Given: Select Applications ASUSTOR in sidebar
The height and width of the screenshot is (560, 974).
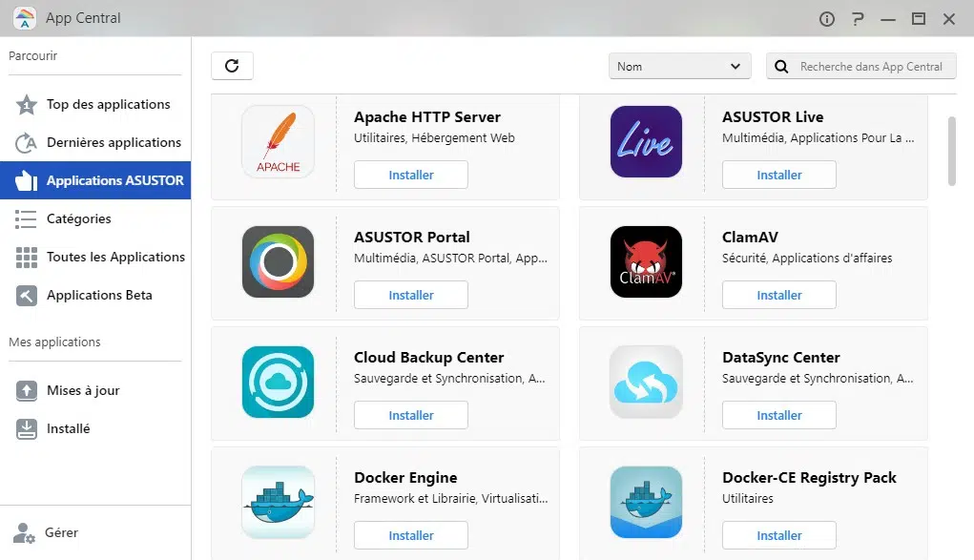Looking at the screenshot, I should point(95,180).
